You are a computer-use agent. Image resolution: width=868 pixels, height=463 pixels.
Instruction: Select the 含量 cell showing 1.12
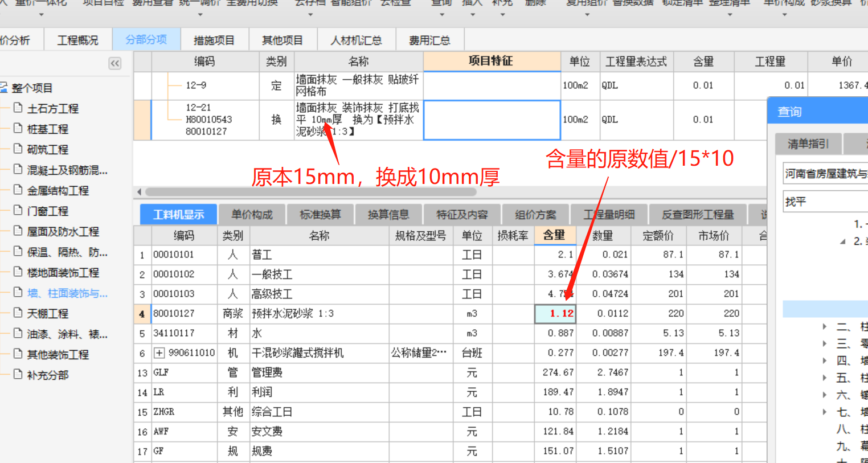(555, 313)
